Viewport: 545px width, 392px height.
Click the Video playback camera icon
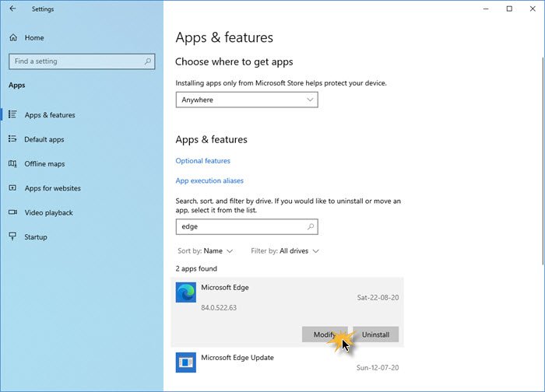pyautogui.click(x=12, y=212)
